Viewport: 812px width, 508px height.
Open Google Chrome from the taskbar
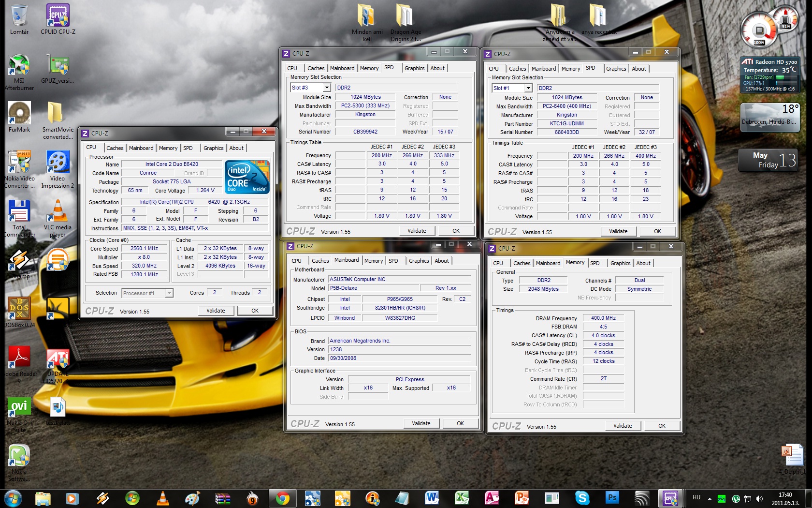click(282, 498)
